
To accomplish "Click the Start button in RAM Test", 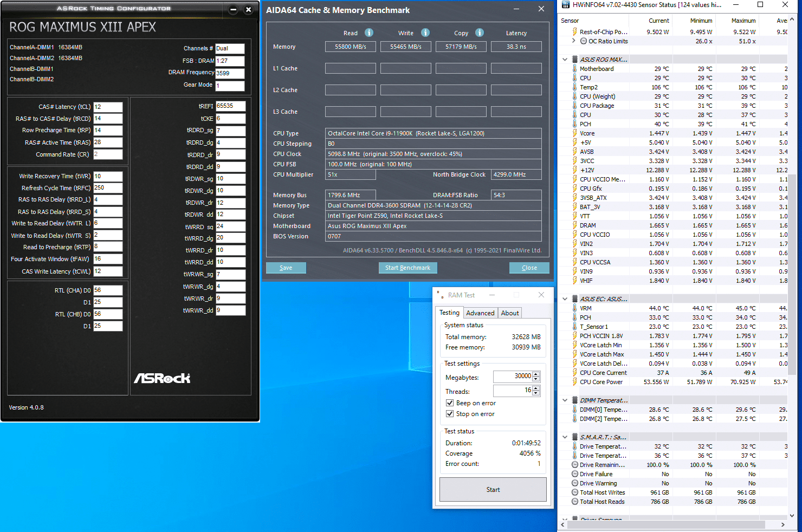I will (493, 490).
